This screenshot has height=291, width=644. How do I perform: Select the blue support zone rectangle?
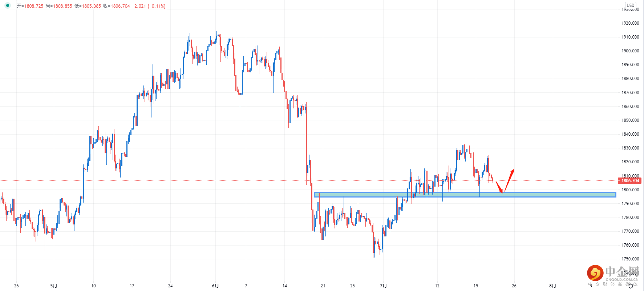click(465, 195)
